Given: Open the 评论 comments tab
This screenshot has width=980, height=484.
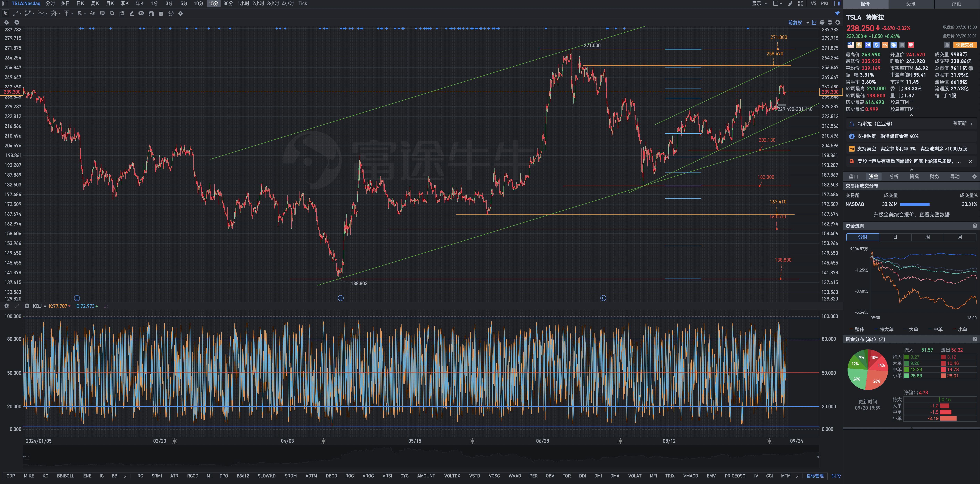Looking at the screenshot, I should (x=956, y=4).
